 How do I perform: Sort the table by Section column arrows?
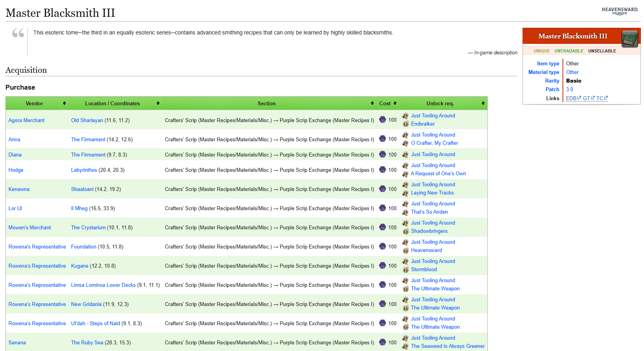coord(372,103)
